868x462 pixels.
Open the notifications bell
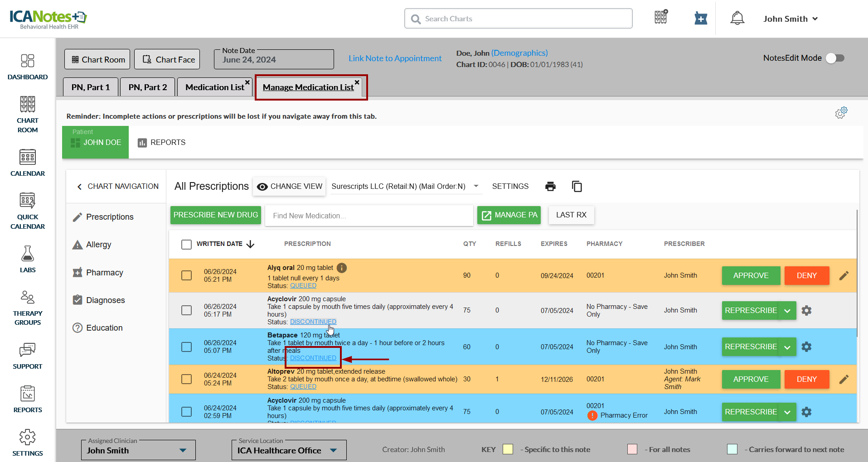[x=737, y=19]
